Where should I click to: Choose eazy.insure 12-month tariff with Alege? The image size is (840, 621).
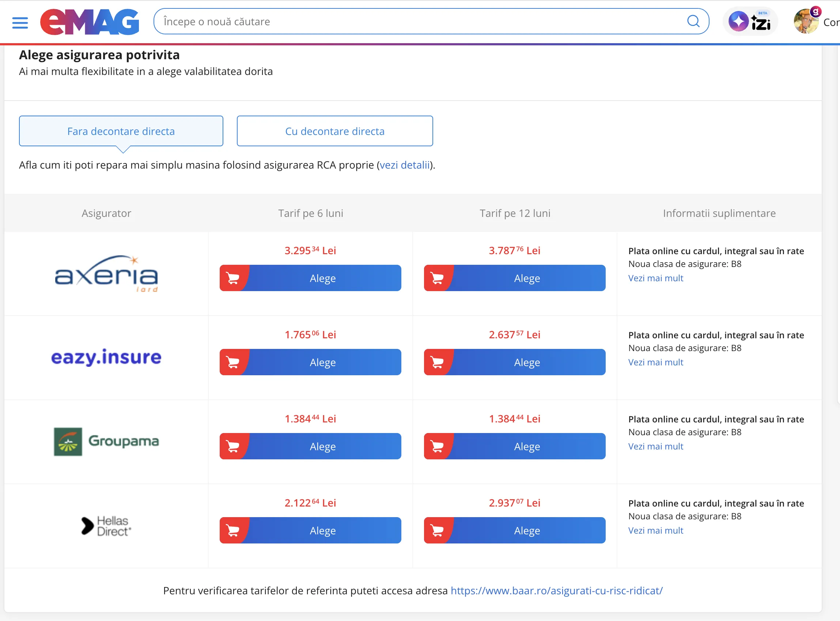[x=515, y=362]
